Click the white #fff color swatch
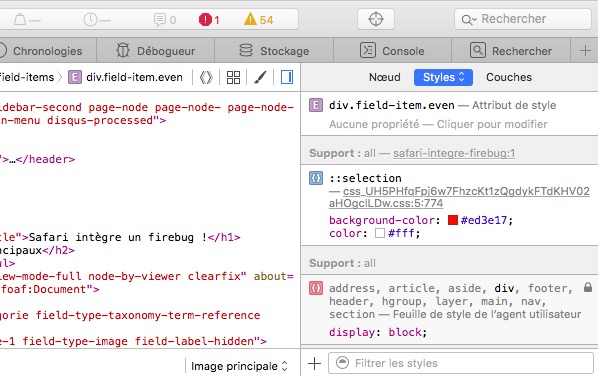This screenshot has width=598, height=376. (380, 233)
